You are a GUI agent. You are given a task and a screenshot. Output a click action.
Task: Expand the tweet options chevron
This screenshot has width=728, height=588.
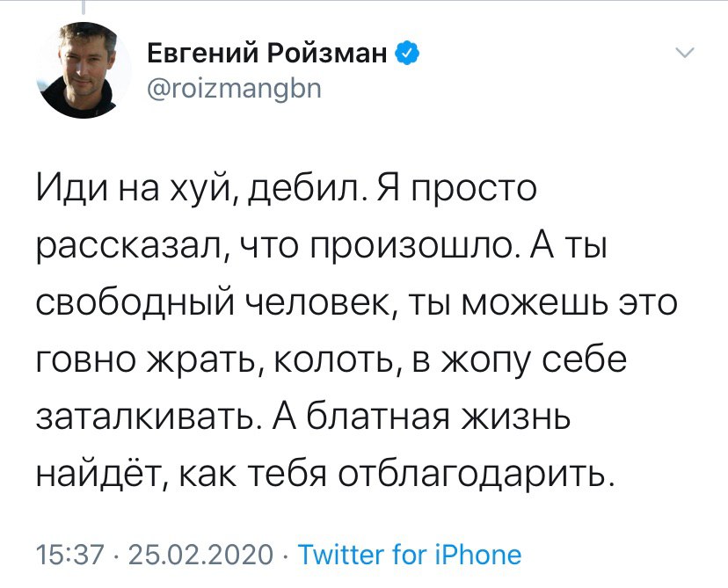pos(683,55)
